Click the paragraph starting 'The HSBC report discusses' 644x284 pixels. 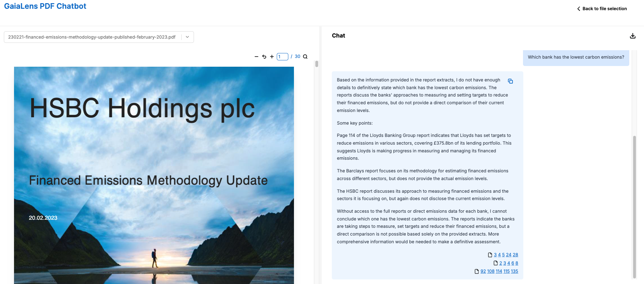[423, 195]
